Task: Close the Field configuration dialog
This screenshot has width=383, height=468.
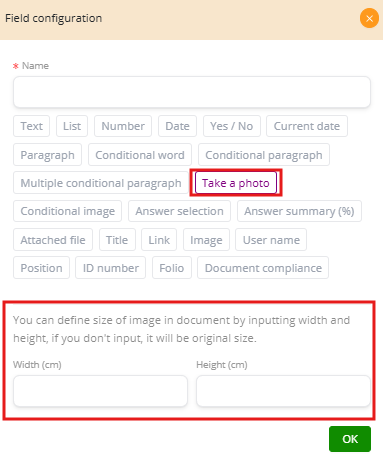Action: [369, 18]
